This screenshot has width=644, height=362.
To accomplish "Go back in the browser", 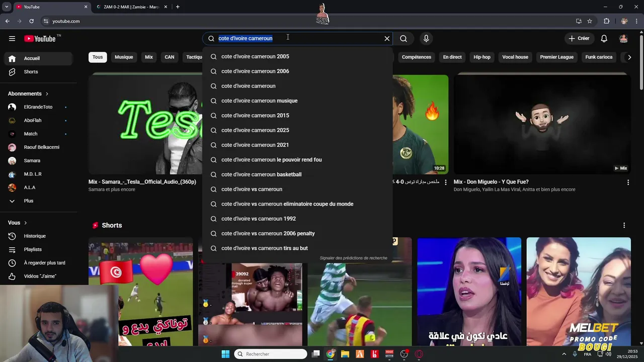I will (8, 21).
